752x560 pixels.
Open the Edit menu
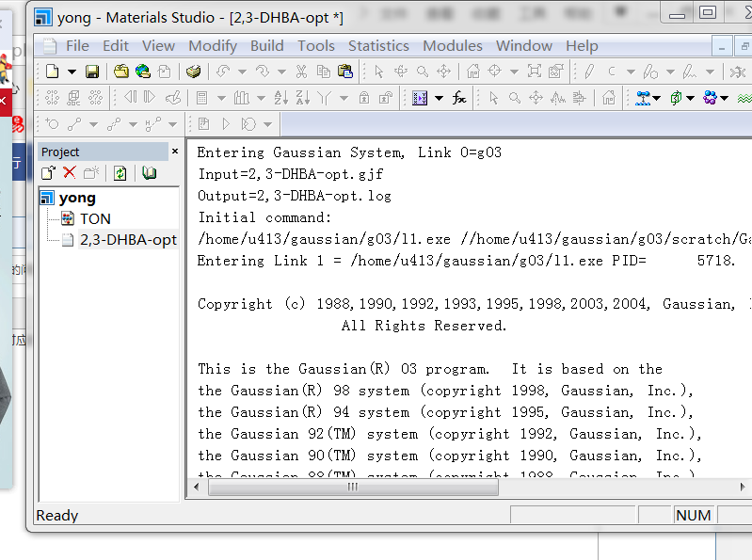[116, 46]
